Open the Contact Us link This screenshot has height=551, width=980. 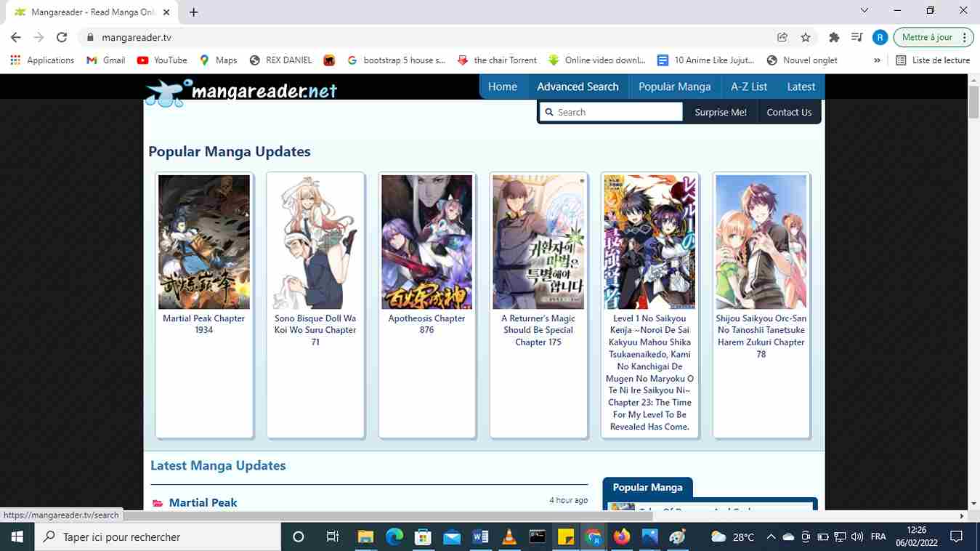tap(789, 112)
